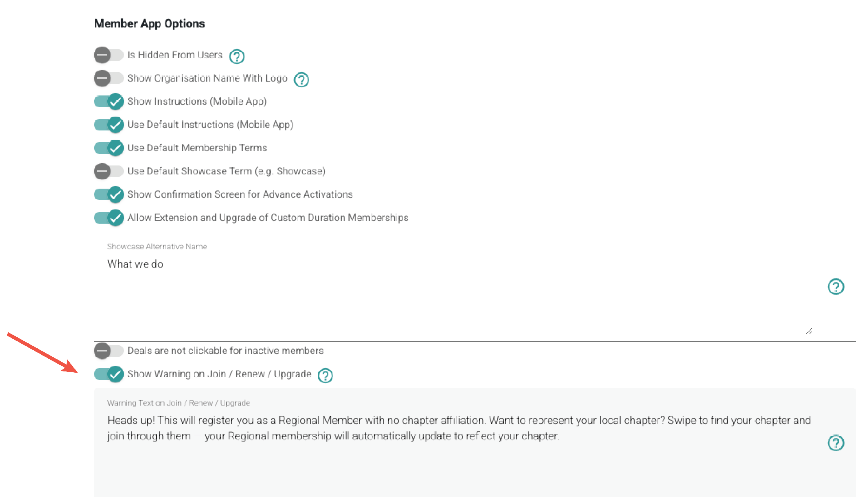Open help icon beside Show Organisation Name With Logo
Viewport: 868px width, 497px height.
(x=301, y=80)
